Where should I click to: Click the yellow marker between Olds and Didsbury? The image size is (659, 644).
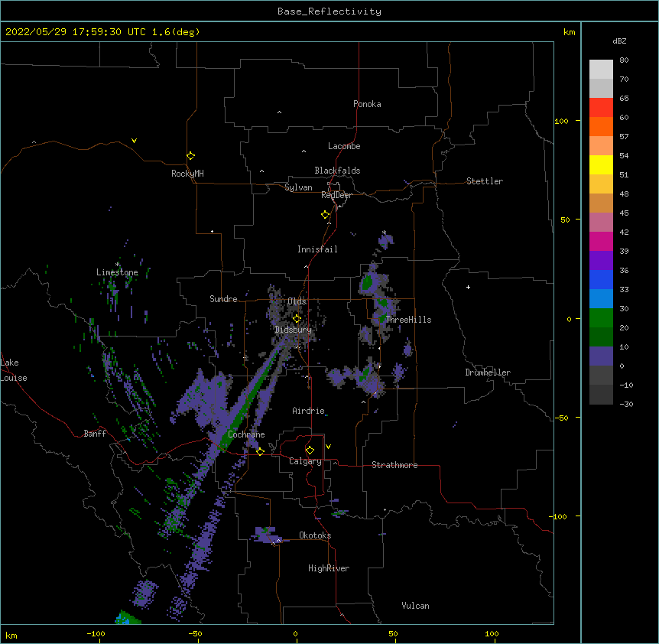(297, 318)
